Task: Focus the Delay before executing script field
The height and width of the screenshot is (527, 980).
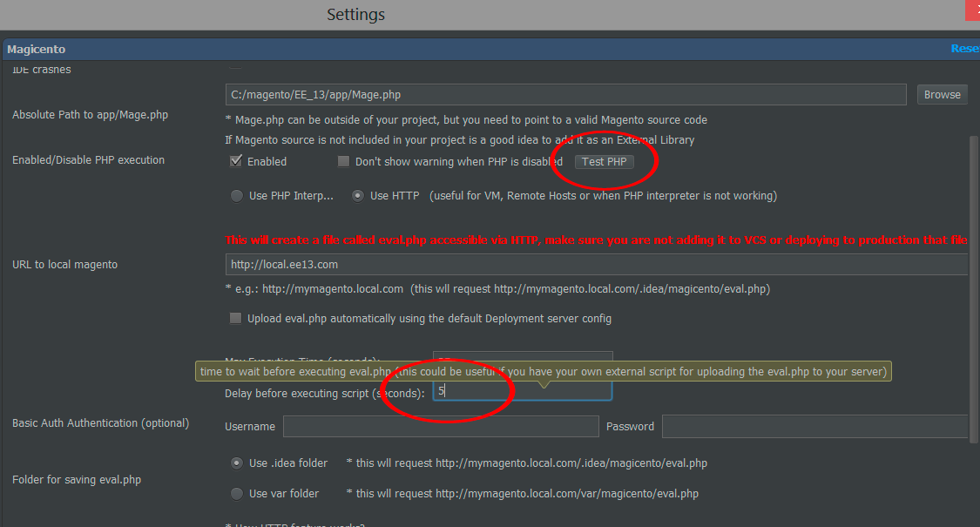Action: click(523, 391)
